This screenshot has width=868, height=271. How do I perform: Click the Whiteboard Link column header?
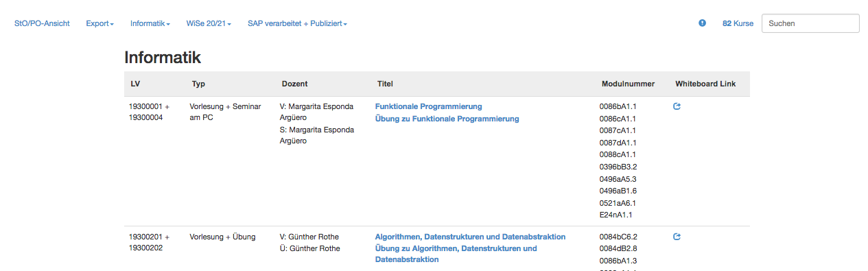(x=705, y=84)
